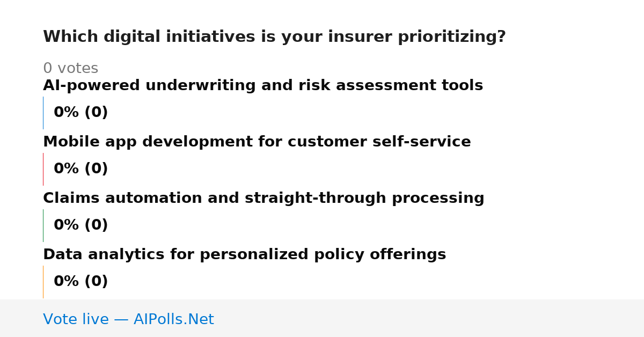Click the word 'straight-through' in third option
This screenshot has width=644, height=337.
[x=316, y=199]
